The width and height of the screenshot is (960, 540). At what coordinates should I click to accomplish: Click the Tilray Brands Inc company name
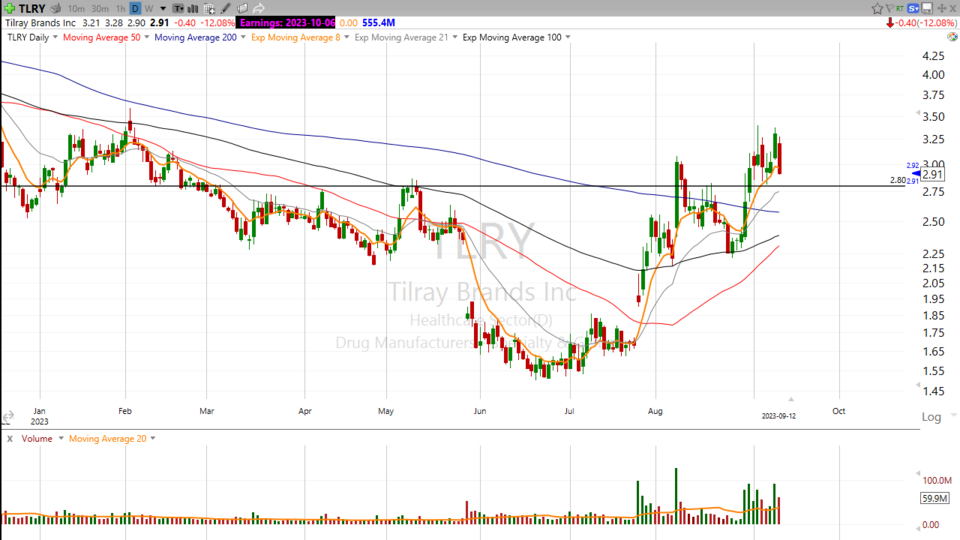point(40,23)
